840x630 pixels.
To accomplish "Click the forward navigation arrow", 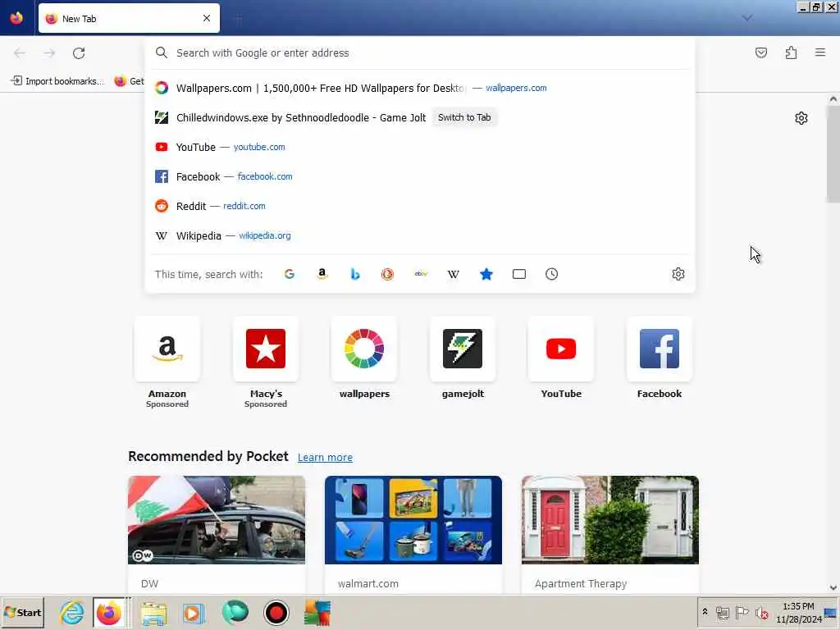I will (x=49, y=53).
